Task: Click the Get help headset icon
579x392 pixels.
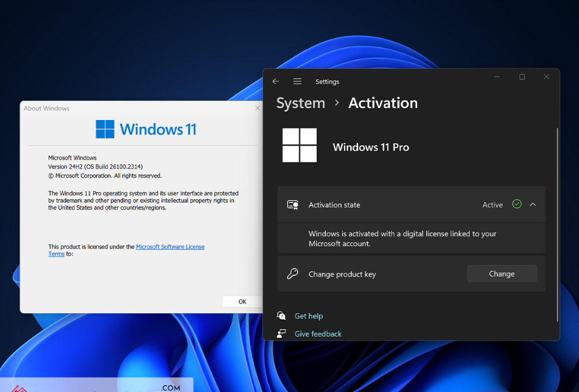Action: pyautogui.click(x=281, y=316)
